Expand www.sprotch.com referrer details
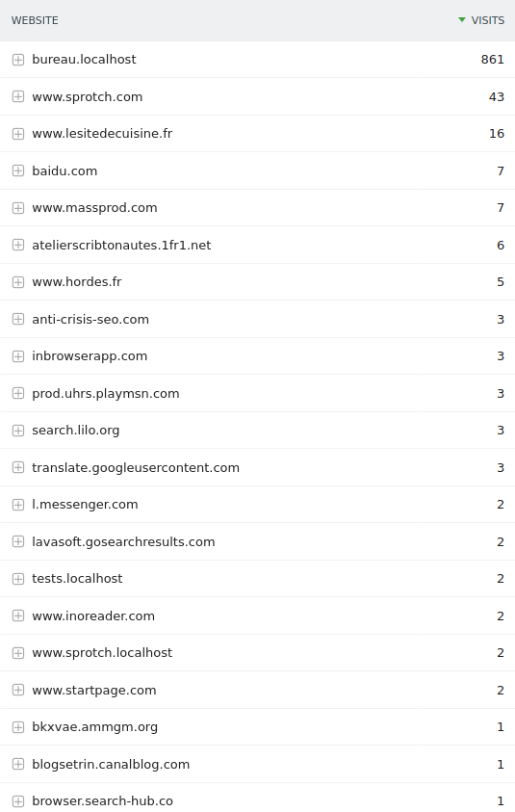 coord(18,97)
